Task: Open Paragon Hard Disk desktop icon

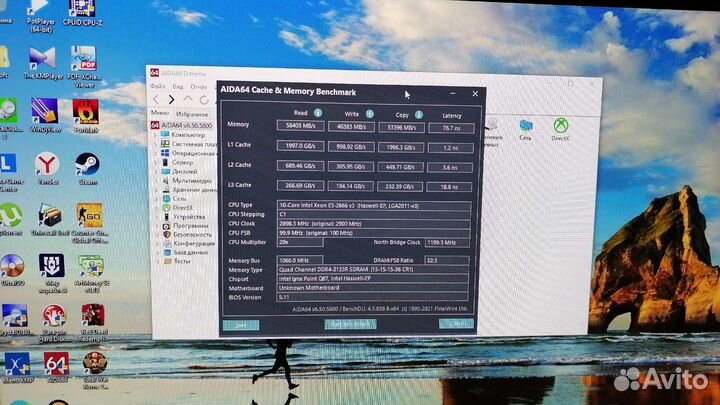Action: pyautogui.click(x=54, y=323)
